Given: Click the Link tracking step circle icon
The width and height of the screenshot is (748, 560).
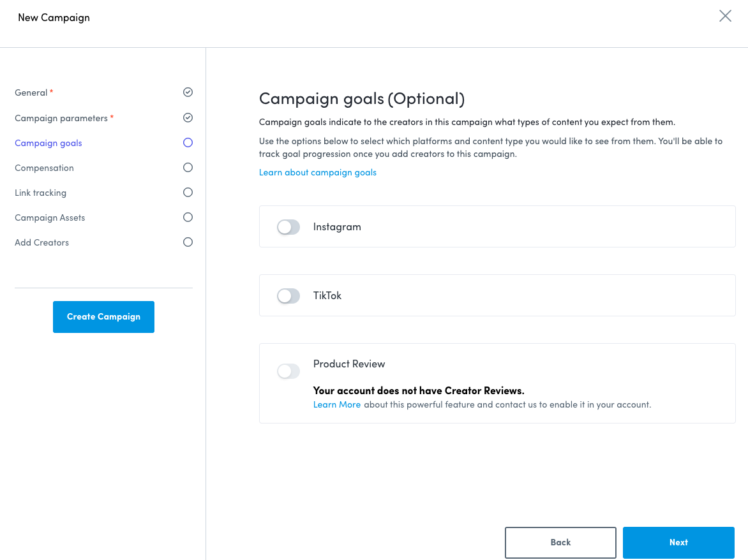Looking at the screenshot, I should click(x=188, y=193).
